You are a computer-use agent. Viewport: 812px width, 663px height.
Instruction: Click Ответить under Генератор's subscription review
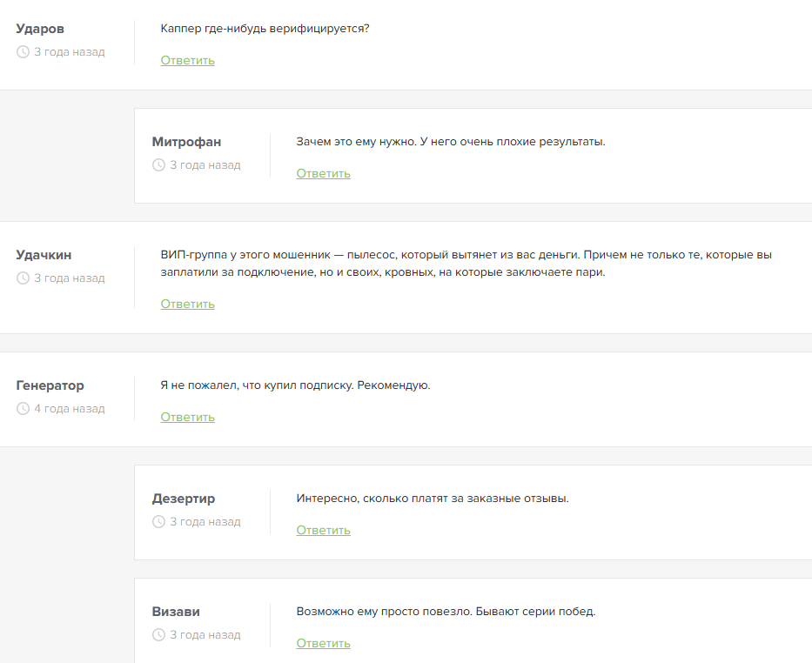pos(187,418)
